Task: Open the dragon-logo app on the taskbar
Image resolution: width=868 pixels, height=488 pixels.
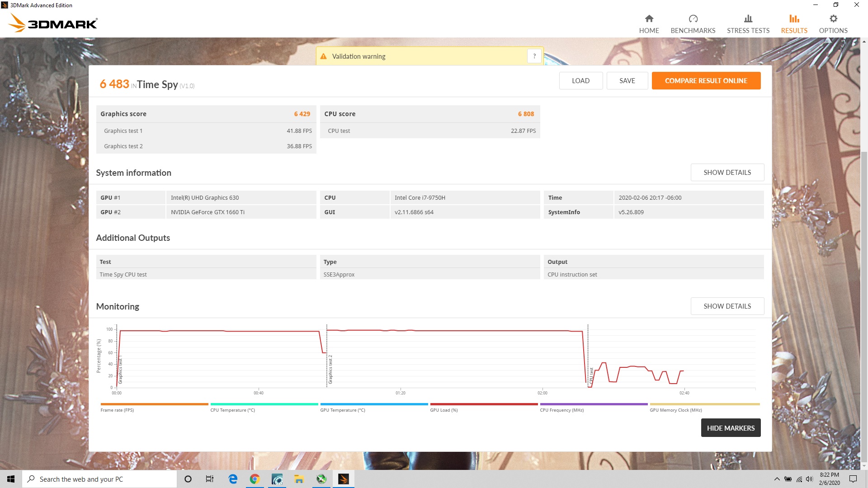Action: (x=277, y=479)
